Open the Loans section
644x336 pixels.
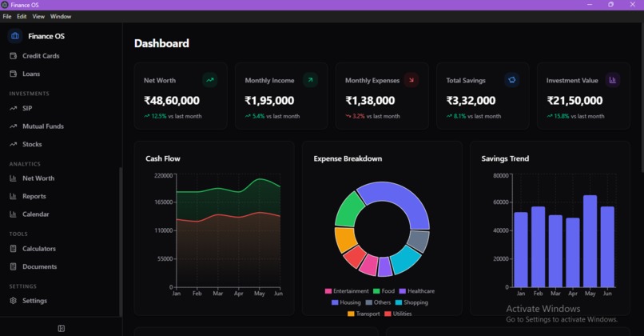click(x=31, y=74)
